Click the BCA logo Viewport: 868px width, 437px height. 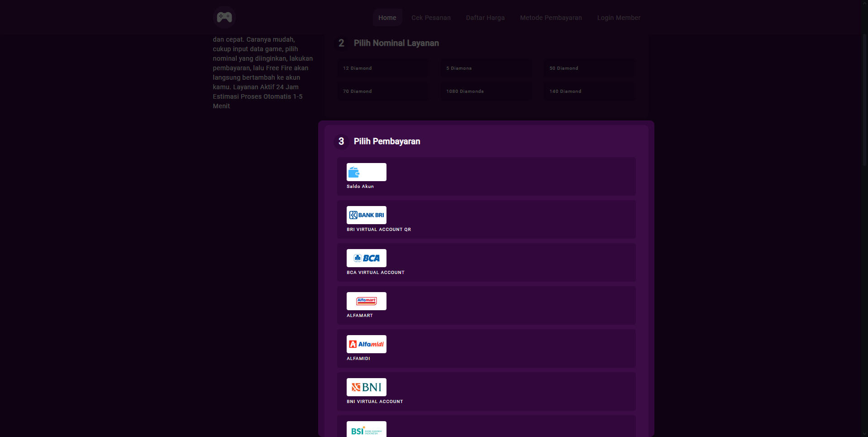(367, 258)
